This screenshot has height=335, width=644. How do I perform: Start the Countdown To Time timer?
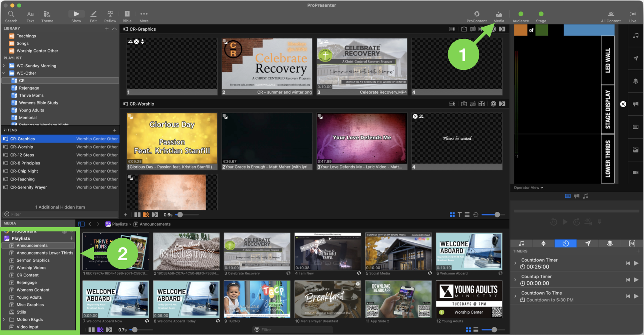[x=636, y=296]
